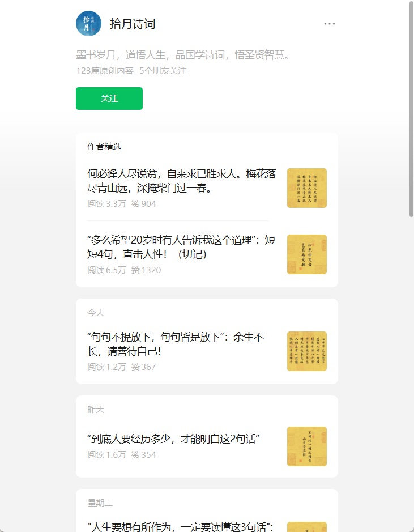Click 阅读 1.2万 read count
414x532 pixels.
[x=107, y=367]
